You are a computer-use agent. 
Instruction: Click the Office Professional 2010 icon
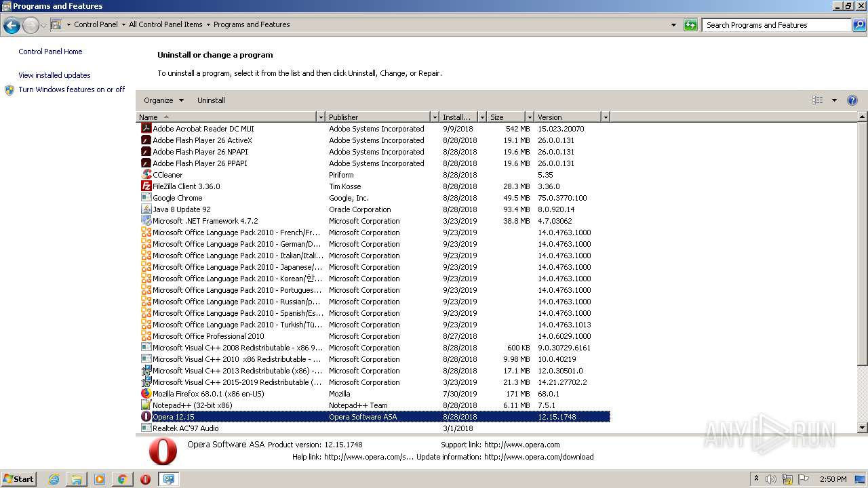(146, 336)
